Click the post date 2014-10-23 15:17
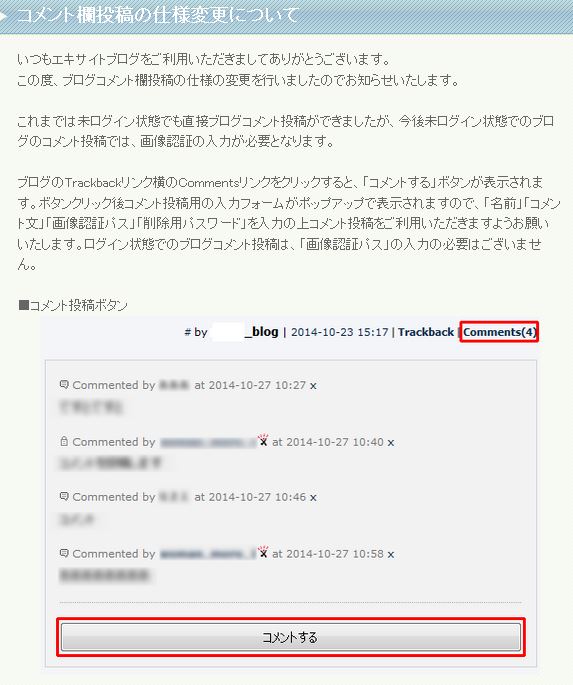This screenshot has height=685, width=573. pyautogui.click(x=339, y=332)
